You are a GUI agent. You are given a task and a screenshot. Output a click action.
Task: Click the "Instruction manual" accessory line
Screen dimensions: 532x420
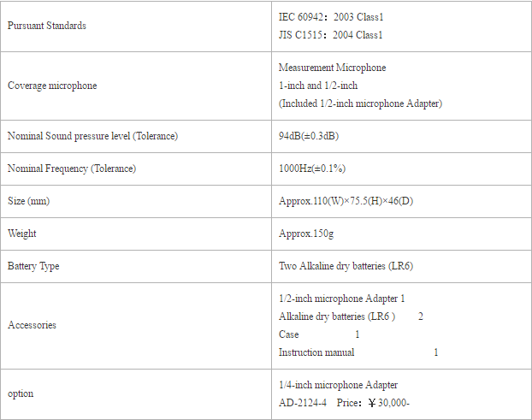pos(316,352)
